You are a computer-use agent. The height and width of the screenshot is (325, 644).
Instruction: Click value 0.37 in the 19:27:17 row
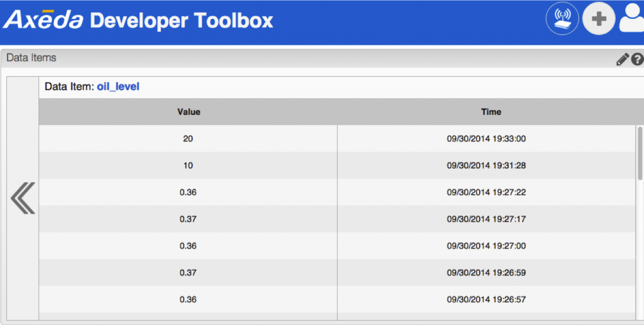pyautogui.click(x=188, y=219)
